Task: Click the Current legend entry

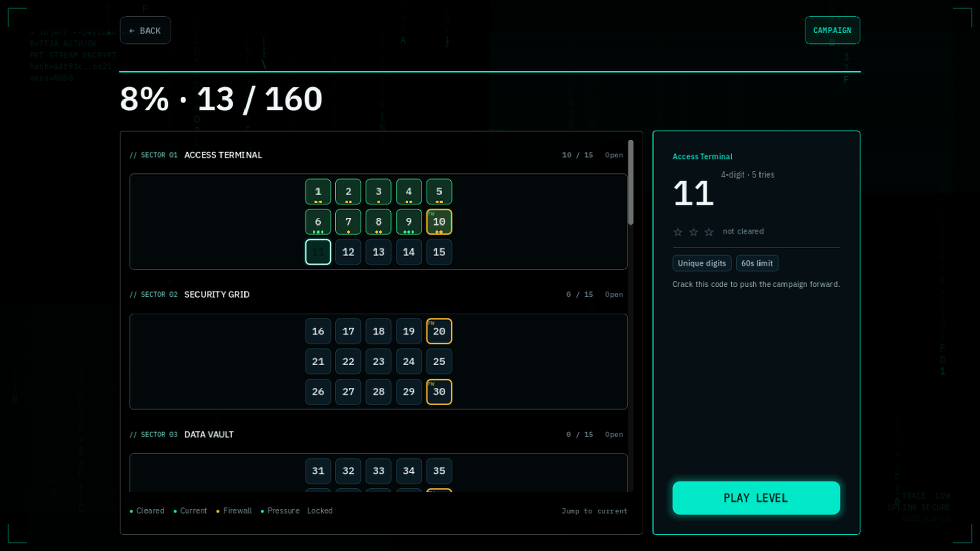Action: click(x=190, y=511)
